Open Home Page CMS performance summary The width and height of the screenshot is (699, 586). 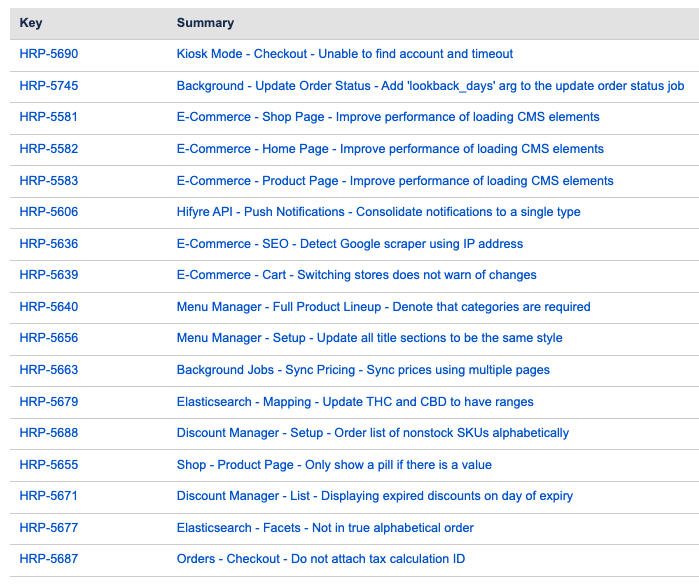click(390, 149)
